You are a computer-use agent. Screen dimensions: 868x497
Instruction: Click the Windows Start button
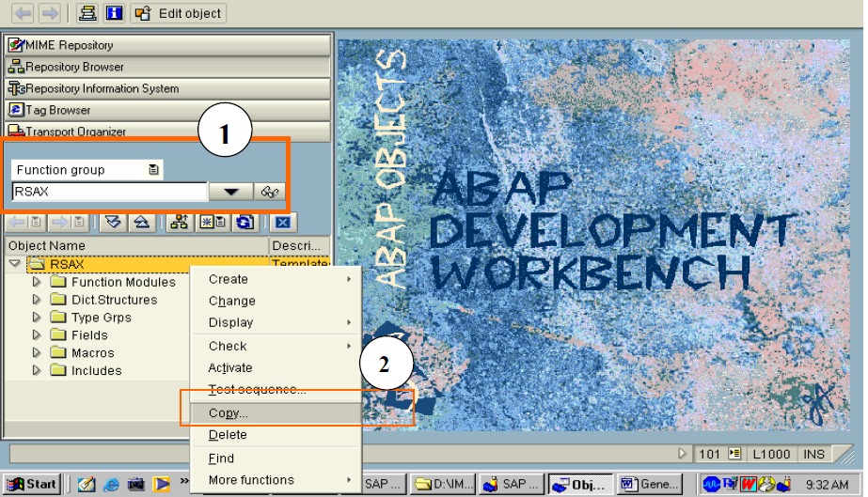32,484
